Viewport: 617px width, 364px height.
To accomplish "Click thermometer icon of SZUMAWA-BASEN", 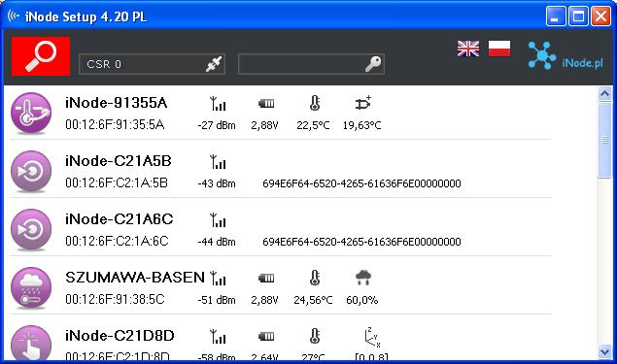I will [315, 278].
